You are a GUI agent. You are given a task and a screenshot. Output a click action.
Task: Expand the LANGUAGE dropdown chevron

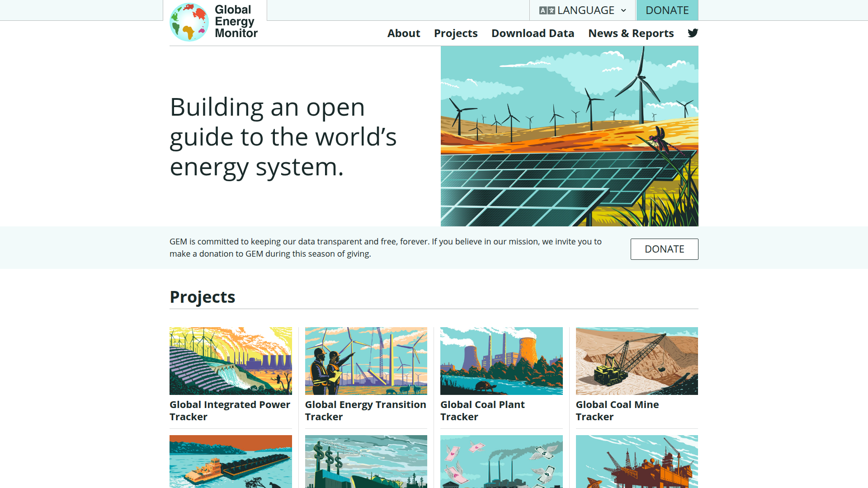(623, 10)
